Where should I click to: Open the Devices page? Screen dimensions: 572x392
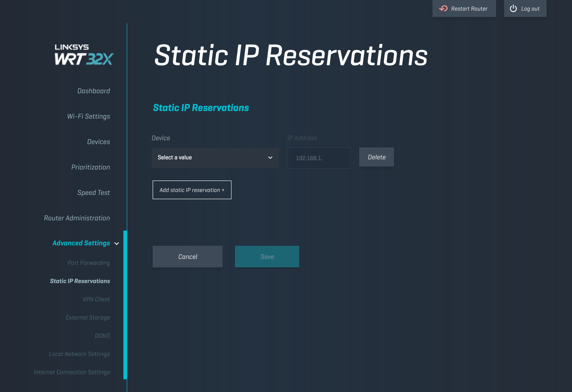[x=98, y=142]
